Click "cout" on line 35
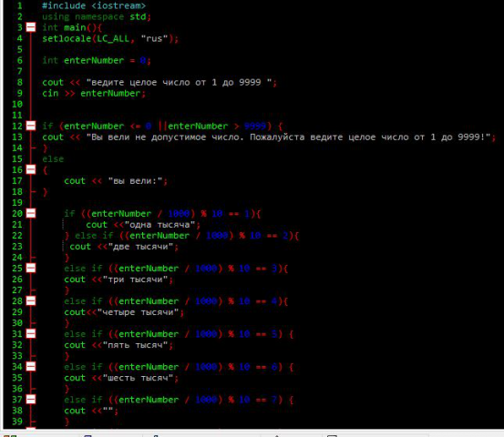 [75, 378]
